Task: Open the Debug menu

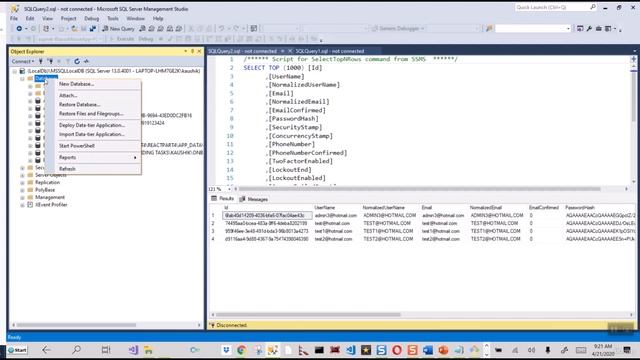Action: point(91,18)
